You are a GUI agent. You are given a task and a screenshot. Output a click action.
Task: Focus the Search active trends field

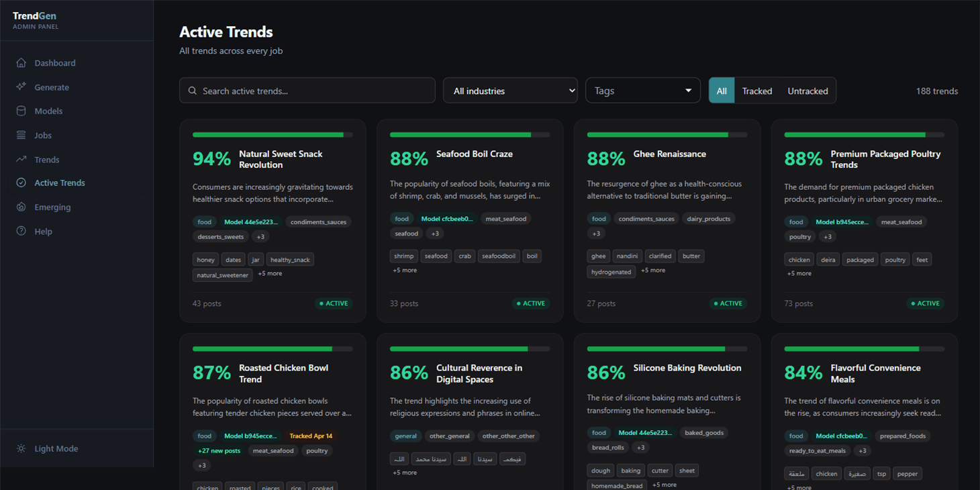307,91
